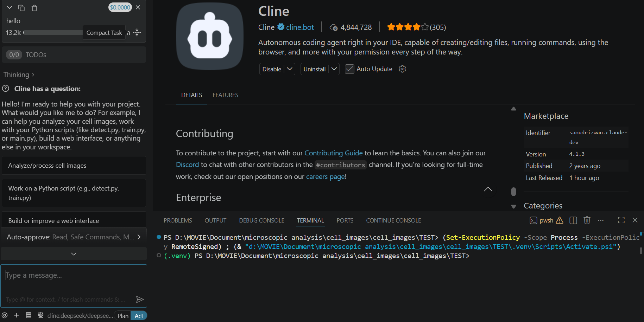The height and width of the screenshot is (322, 644).
Task: Click the scrollbar up arrow in details
Action: [513, 109]
